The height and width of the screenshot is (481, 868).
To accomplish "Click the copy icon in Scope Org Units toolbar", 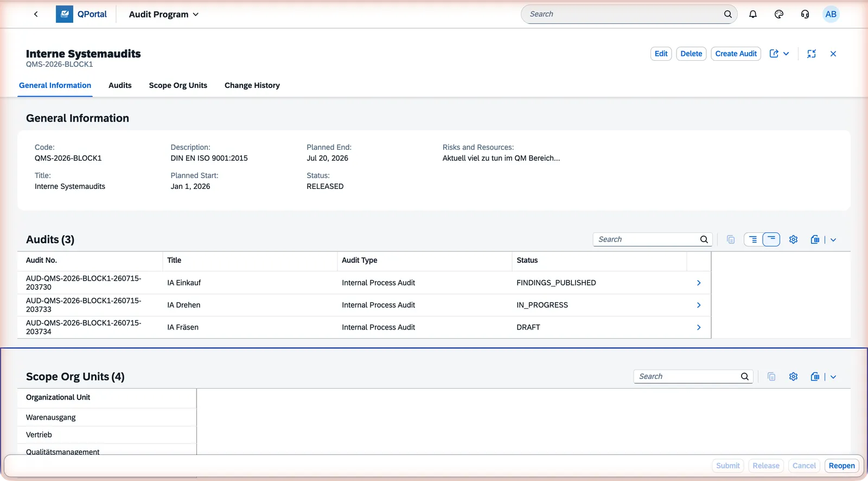I will (x=771, y=376).
